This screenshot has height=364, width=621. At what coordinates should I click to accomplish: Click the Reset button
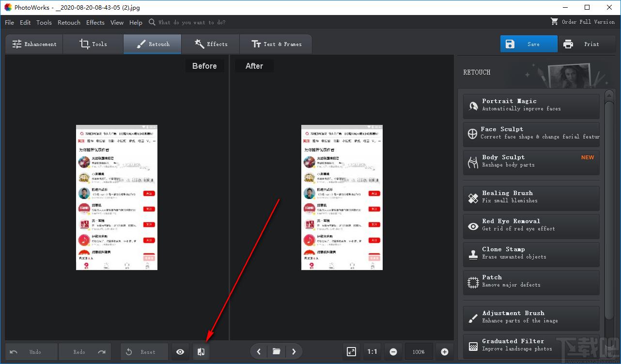pyautogui.click(x=144, y=352)
